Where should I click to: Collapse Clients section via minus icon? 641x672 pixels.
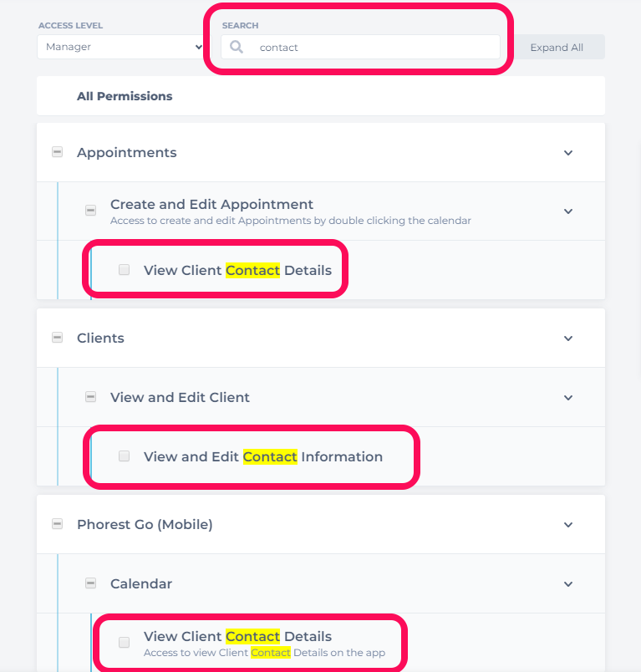point(57,338)
